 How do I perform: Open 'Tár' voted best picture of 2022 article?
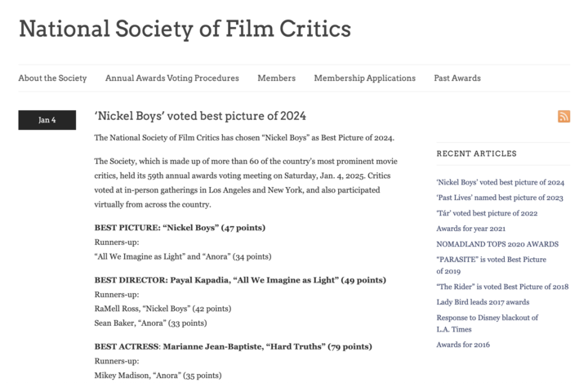tap(487, 213)
